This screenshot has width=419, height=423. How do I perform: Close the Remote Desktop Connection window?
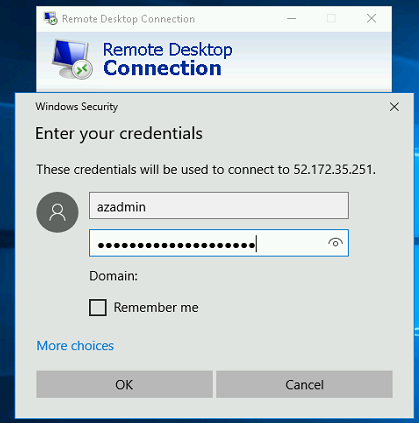point(371,18)
